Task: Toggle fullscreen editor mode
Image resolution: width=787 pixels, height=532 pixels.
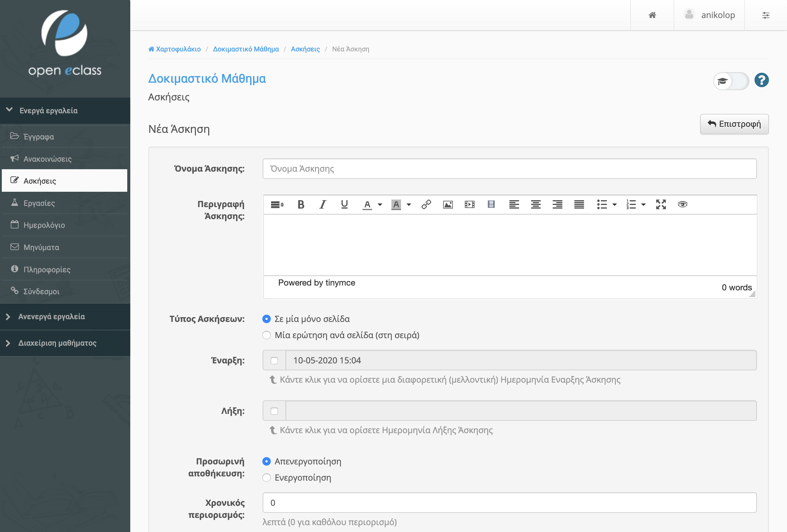Action: [x=661, y=204]
